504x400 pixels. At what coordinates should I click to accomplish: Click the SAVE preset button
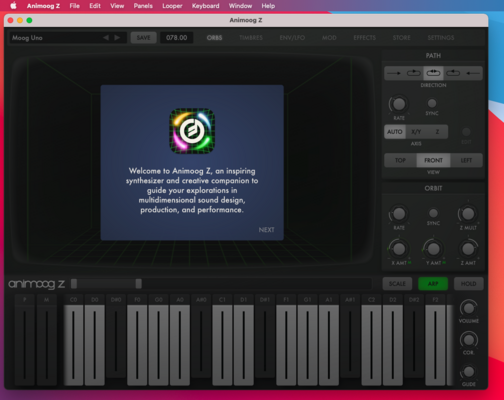coord(143,38)
